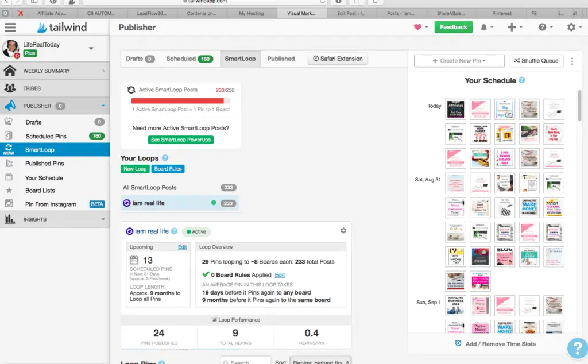The height and width of the screenshot is (364, 588).
Task: Click See SmartLoop PowerUps button
Action: coord(181,140)
